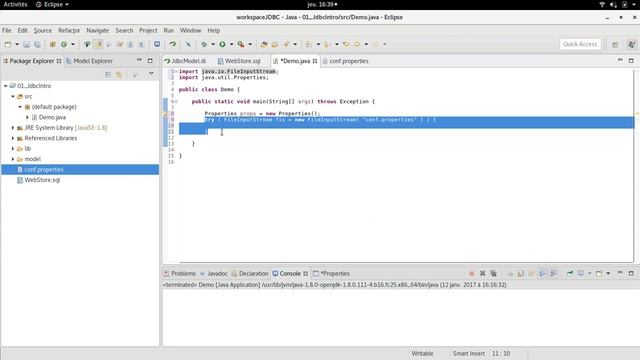Switch to the Model Explorer tab
Screen dimensions: 640x360
89,61
